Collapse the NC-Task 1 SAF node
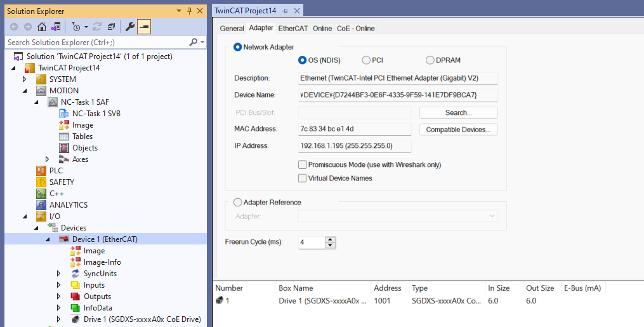The height and width of the screenshot is (327, 644). click(36, 102)
